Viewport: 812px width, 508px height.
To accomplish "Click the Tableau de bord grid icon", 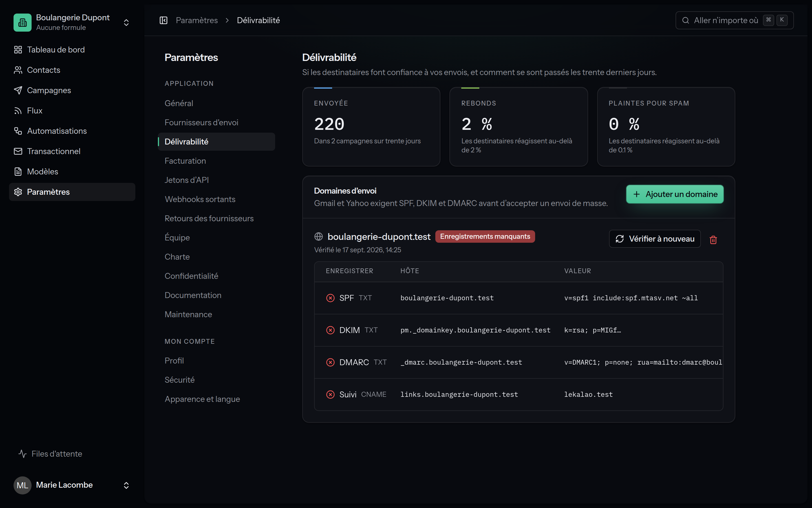I will click(x=18, y=50).
